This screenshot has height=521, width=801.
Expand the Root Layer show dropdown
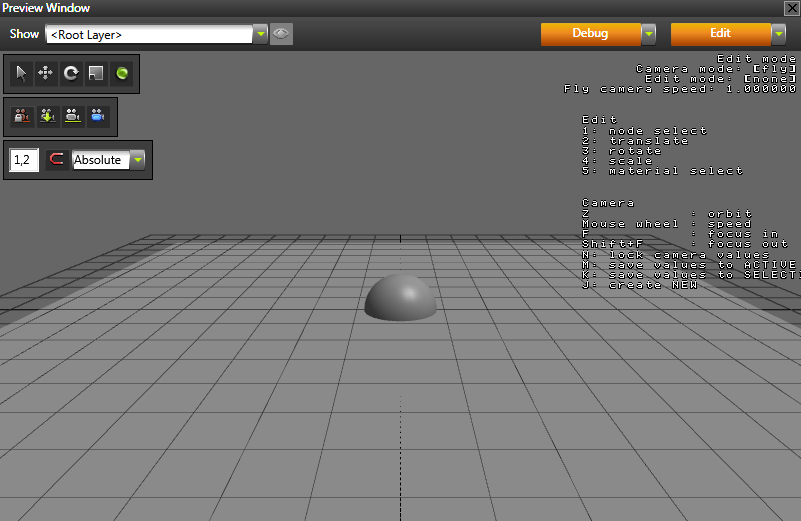(261, 34)
